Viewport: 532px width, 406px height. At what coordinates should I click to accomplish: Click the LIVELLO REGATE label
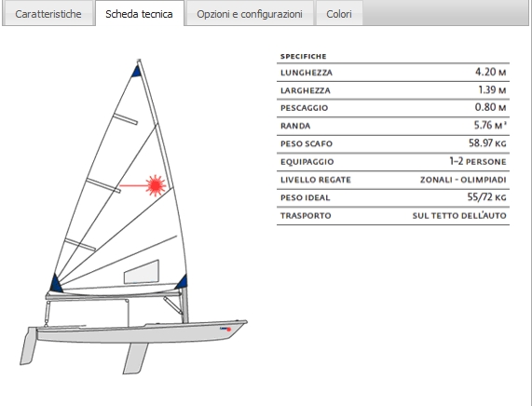(x=316, y=180)
